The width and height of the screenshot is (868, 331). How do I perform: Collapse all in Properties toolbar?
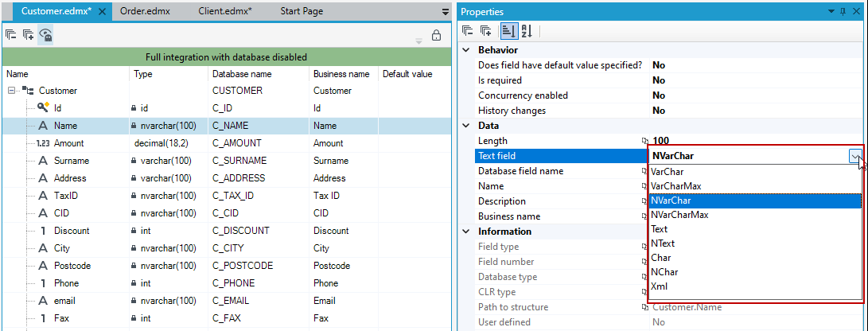click(469, 32)
